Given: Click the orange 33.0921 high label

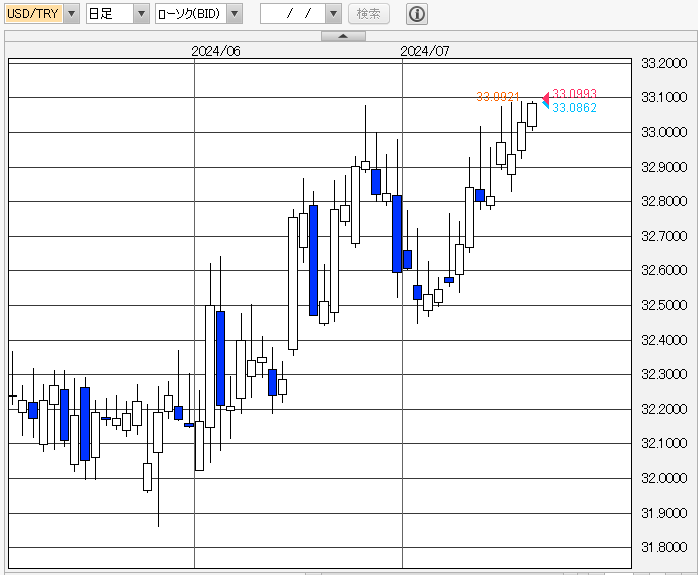Looking at the screenshot, I should coord(498,97).
